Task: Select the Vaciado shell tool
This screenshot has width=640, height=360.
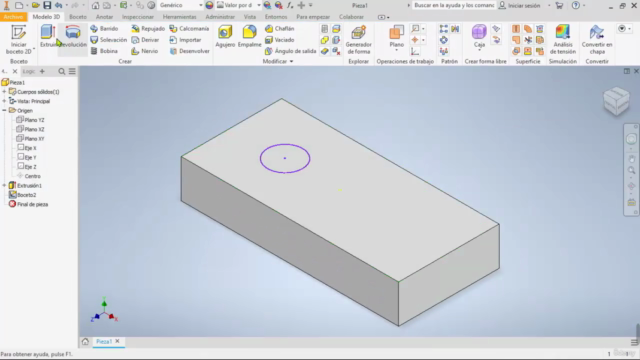Action: [280, 40]
